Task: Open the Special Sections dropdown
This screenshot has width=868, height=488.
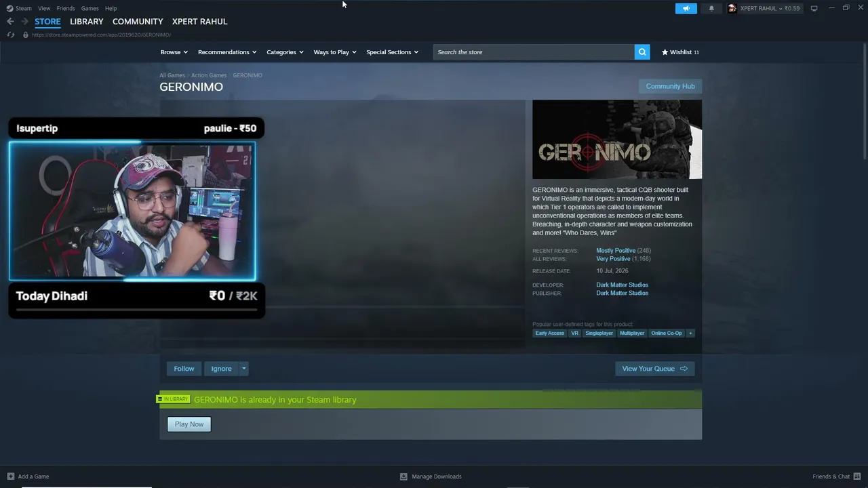Action: pyautogui.click(x=393, y=52)
